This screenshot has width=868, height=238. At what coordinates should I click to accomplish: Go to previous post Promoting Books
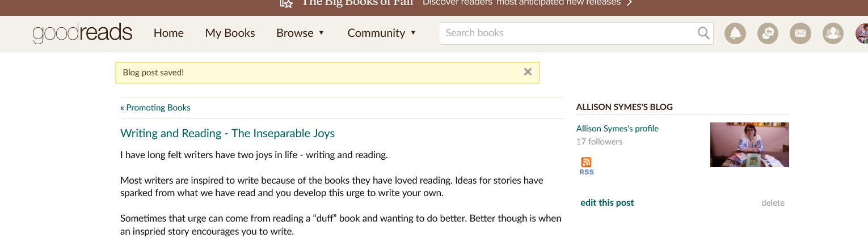[155, 107]
